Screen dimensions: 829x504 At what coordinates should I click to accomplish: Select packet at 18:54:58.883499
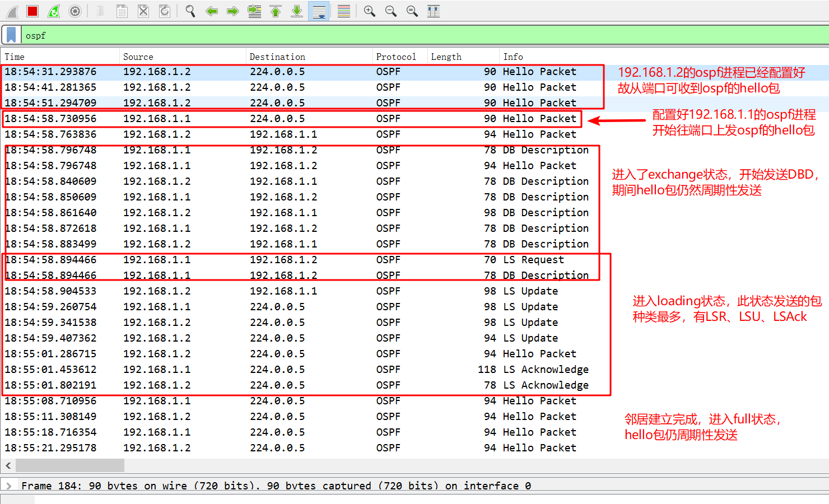[414, 244]
